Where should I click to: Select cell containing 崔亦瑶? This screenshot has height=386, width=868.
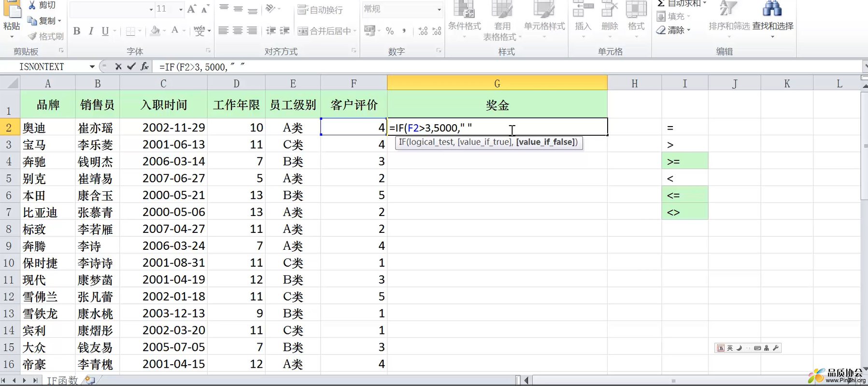[97, 128]
